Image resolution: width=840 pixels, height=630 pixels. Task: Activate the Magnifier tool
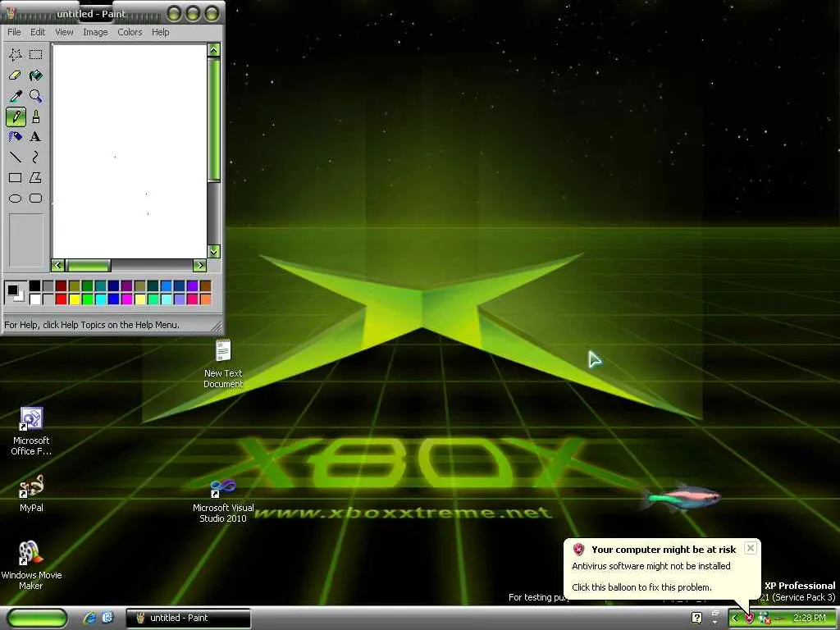(36, 96)
